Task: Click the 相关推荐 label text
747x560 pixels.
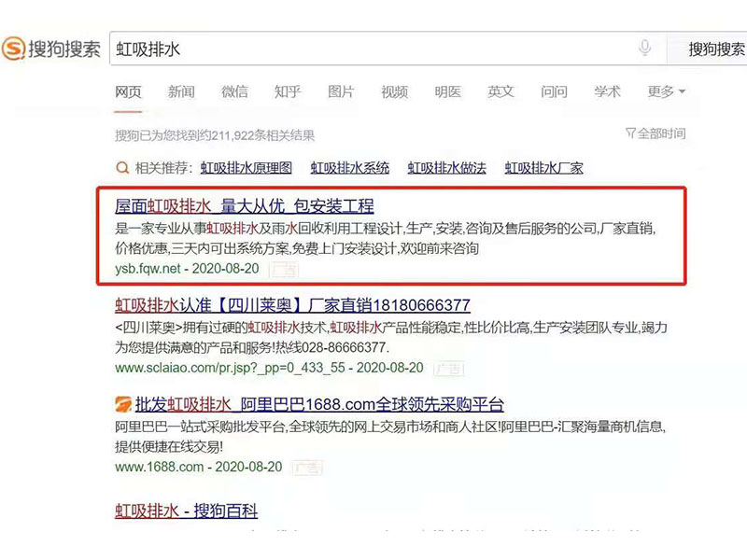Action: click(x=163, y=168)
